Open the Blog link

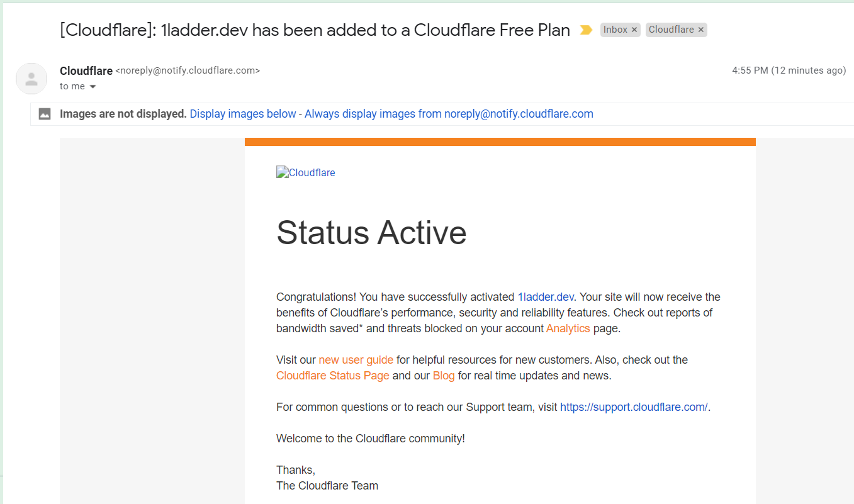pos(444,376)
